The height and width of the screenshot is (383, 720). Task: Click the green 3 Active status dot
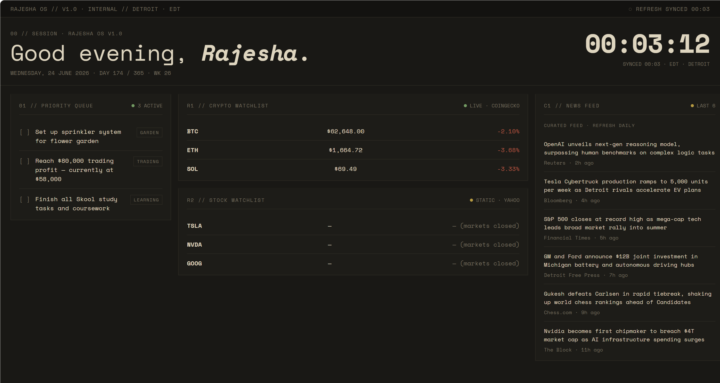133,106
